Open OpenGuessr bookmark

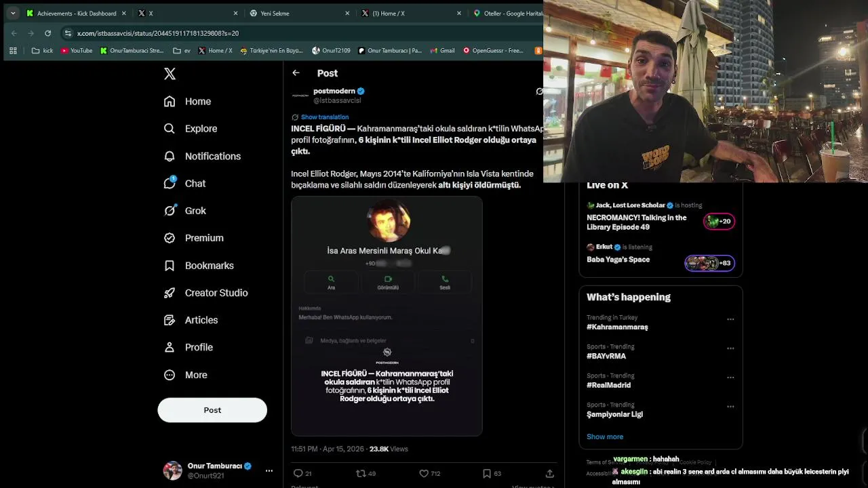click(x=493, y=50)
